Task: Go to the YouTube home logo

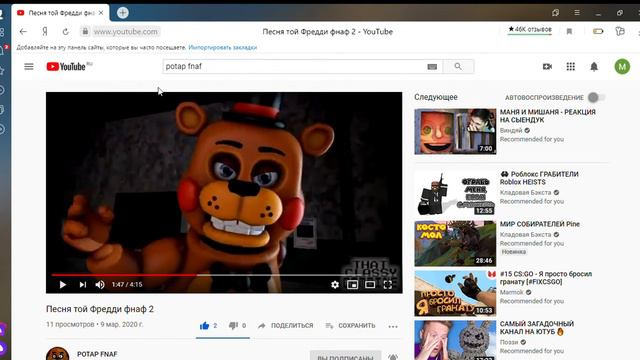Action: pyautogui.click(x=66, y=67)
